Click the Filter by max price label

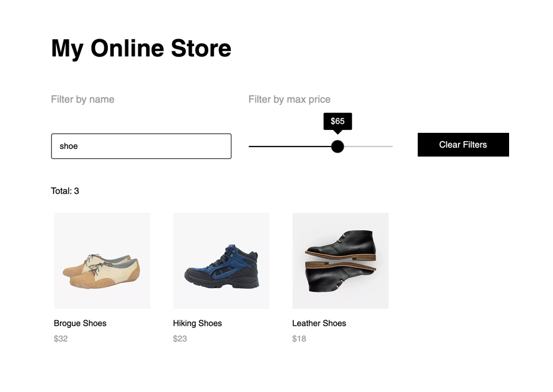pos(289,100)
